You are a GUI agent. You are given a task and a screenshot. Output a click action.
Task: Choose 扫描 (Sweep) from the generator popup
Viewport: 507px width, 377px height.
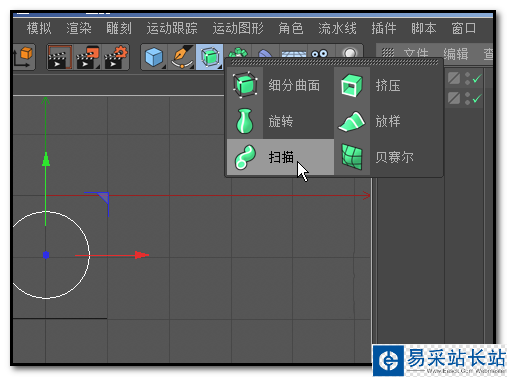(280, 157)
